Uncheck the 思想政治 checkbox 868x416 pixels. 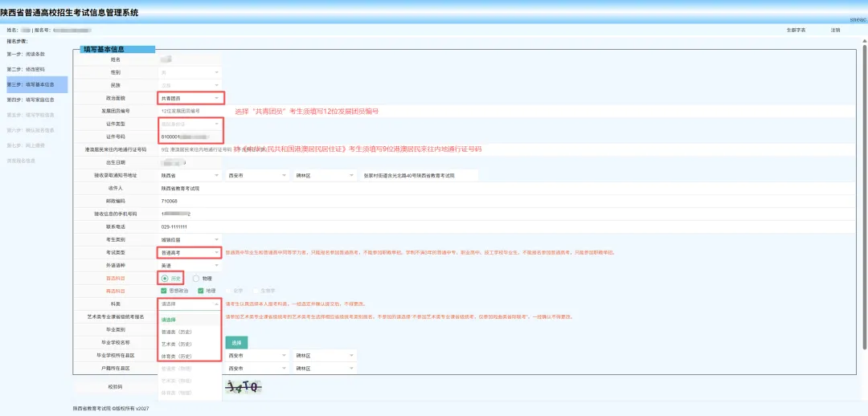point(164,291)
